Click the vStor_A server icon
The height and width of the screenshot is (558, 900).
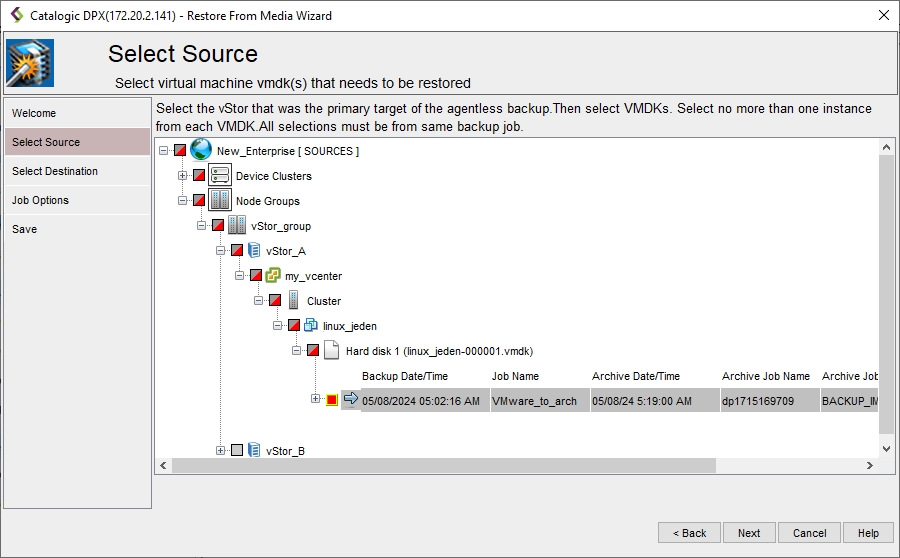tap(254, 251)
